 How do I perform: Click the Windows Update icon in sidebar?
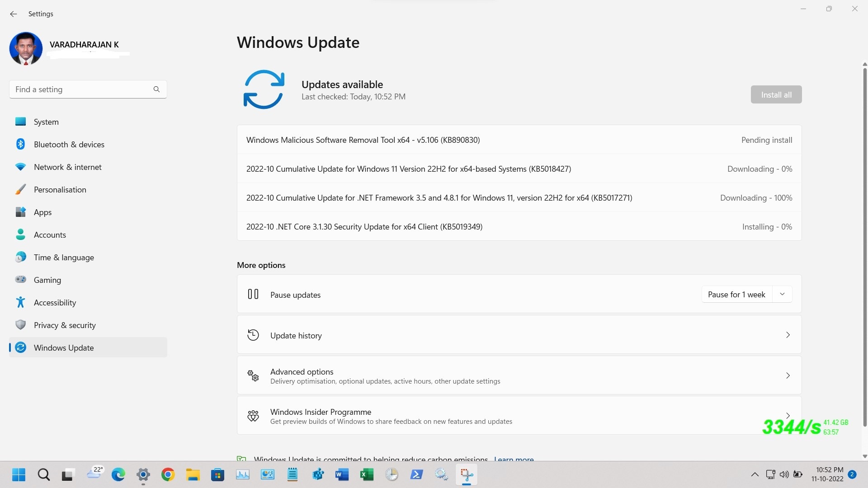click(21, 347)
